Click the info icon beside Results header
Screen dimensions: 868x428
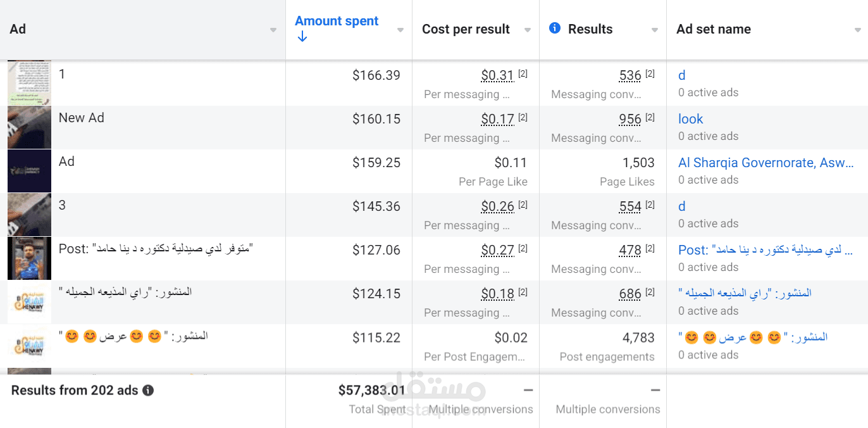(x=555, y=28)
